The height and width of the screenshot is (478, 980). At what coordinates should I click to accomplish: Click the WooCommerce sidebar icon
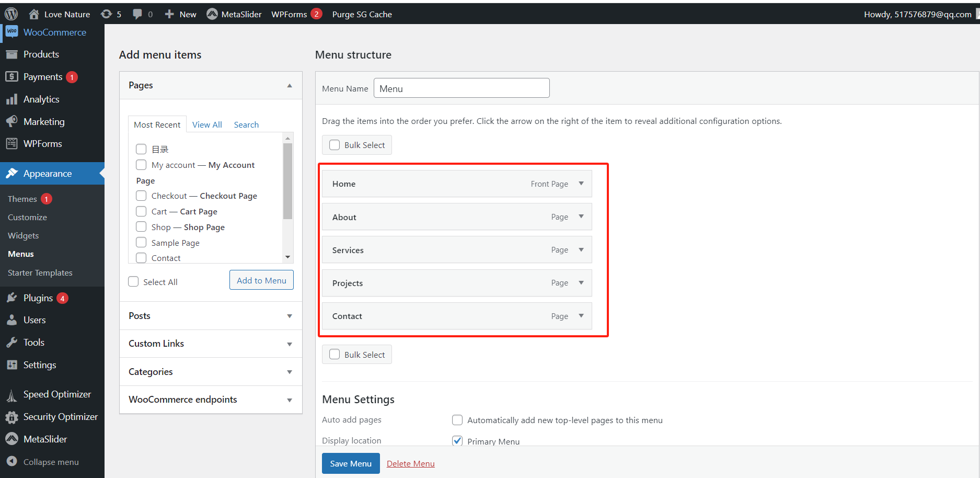point(11,32)
